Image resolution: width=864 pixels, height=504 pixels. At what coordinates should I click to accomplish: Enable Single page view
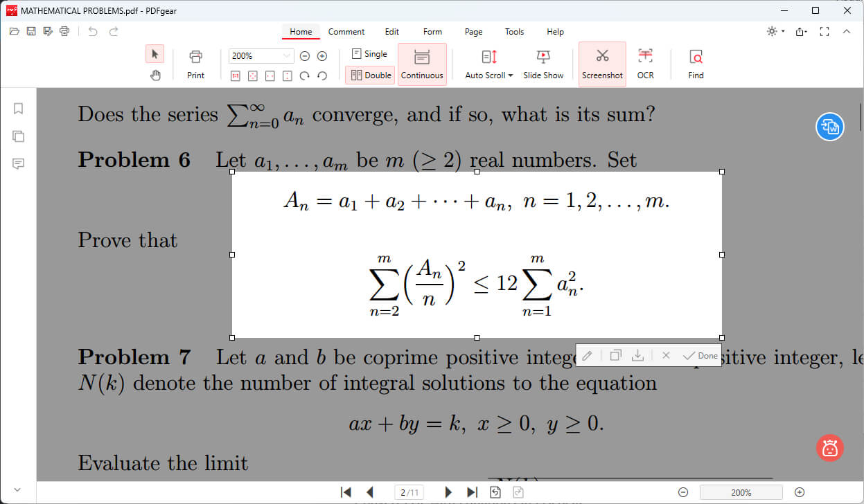click(x=370, y=53)
